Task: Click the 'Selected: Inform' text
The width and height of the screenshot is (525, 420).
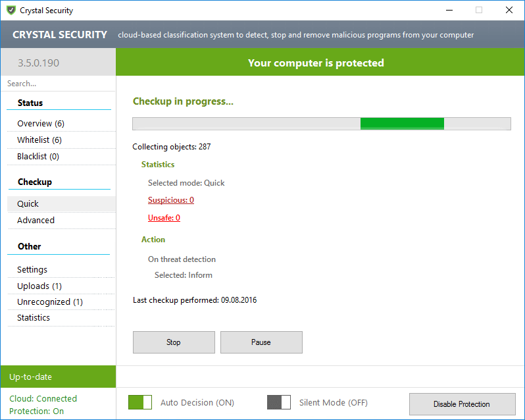Action: point(184,275)
